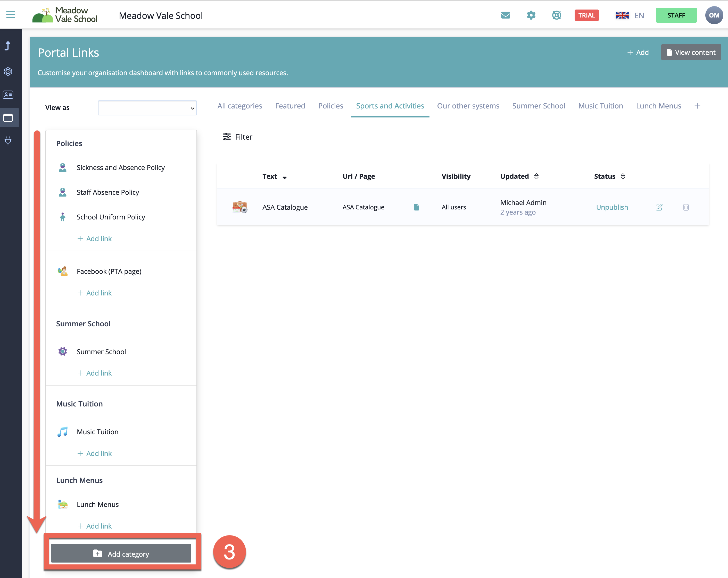Viewport: 728px width, 578px height.
Task: Open the OM user avatar
Action: click(x=714, y=15)
